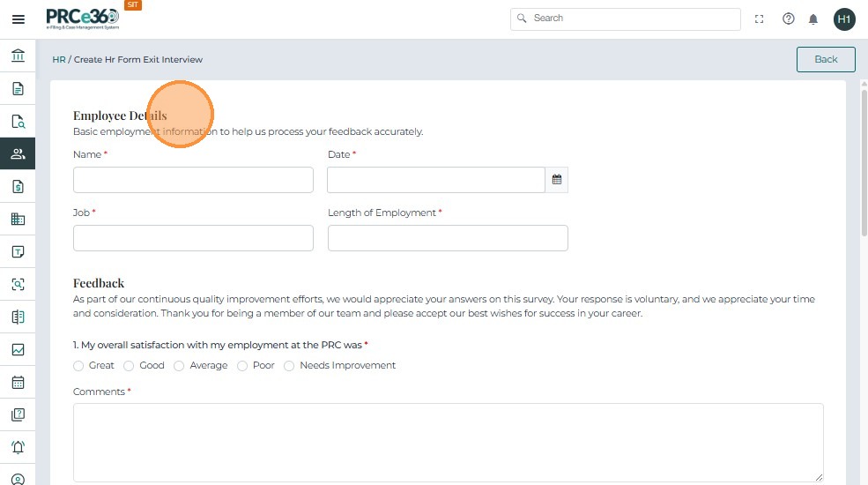Open the hamburger navigation menu

pos(18,19)
